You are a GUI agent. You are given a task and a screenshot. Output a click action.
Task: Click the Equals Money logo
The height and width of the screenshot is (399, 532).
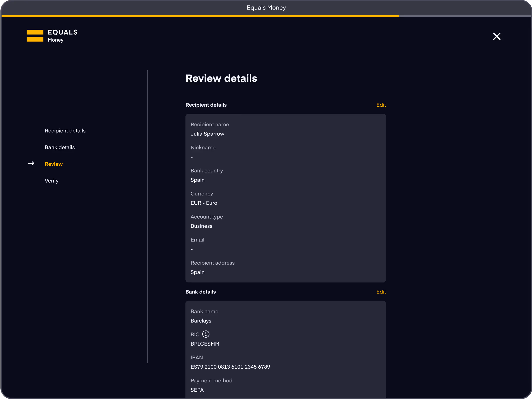[x=52, y=36]
